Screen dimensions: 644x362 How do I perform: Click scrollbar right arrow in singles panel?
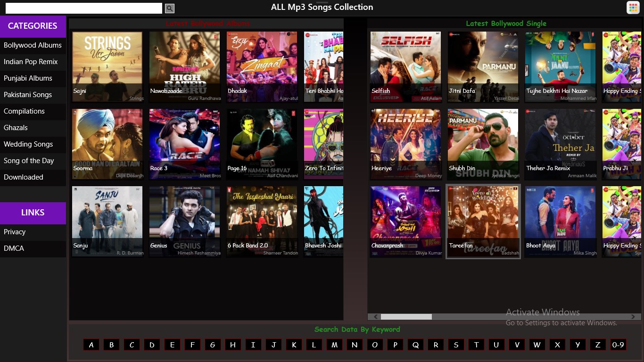(x=634, y=317)
